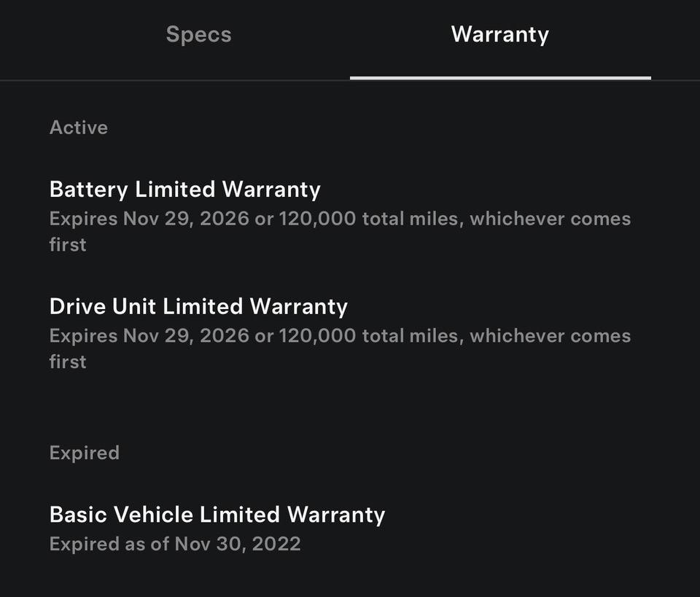
Task: Open Battery Limited Warranty entry
Action: tap(184, 190)
